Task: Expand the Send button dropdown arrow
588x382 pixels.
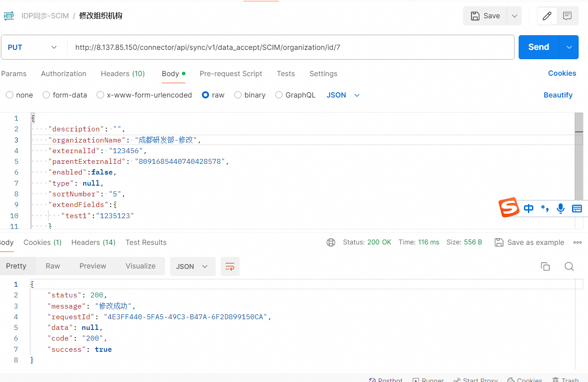Action: (569, 47)
